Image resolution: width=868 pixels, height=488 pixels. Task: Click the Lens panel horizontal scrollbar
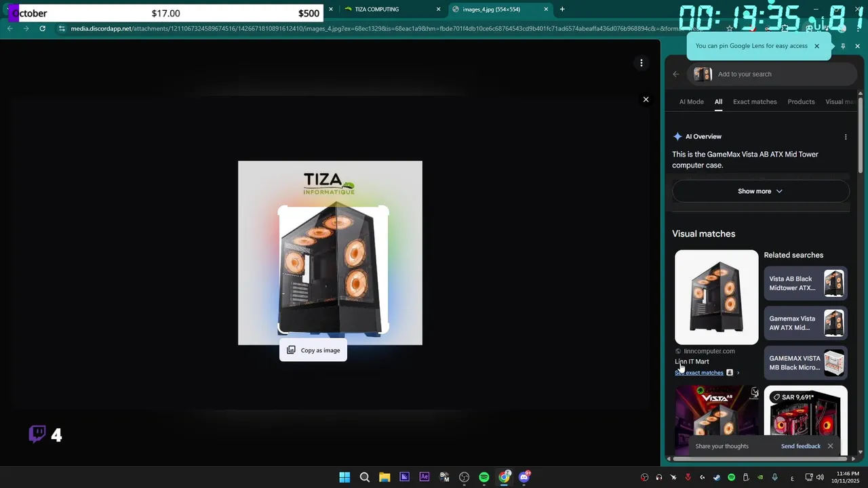(759, 459)
